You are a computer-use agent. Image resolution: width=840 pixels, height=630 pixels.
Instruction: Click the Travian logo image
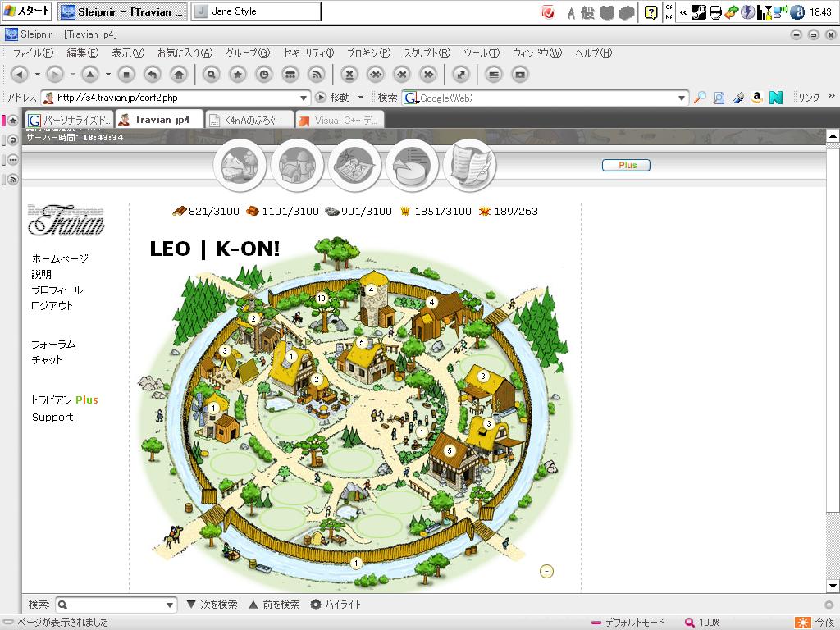[66, 220]
